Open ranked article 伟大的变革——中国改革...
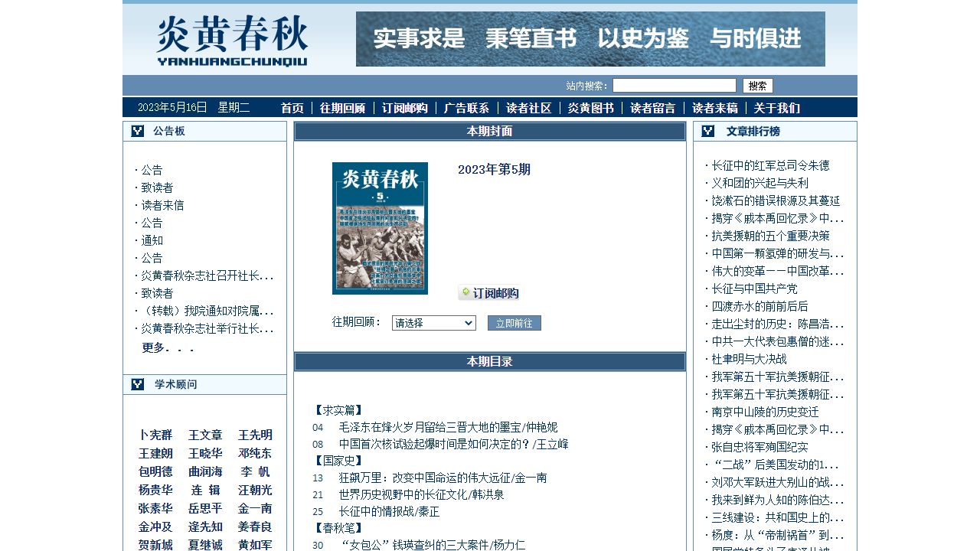Screen dimensions: 980x551 [x=778, y=271]
